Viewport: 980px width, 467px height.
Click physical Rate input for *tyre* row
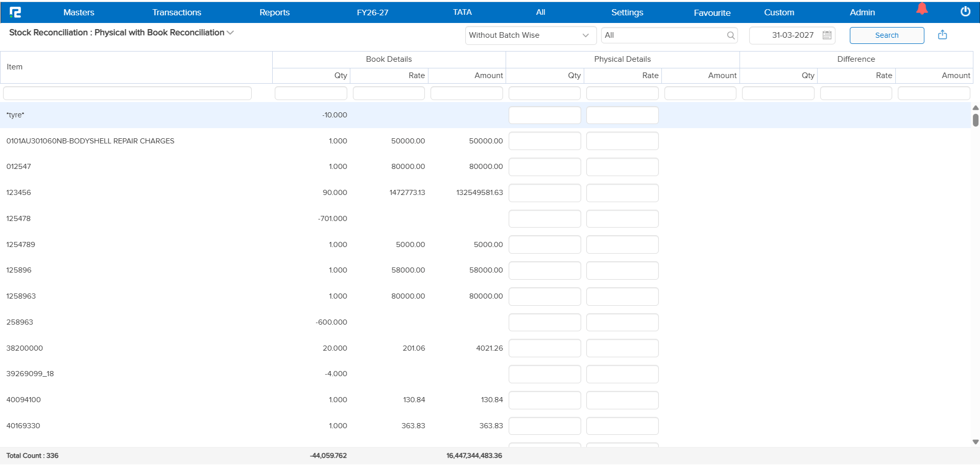point(623,115)
